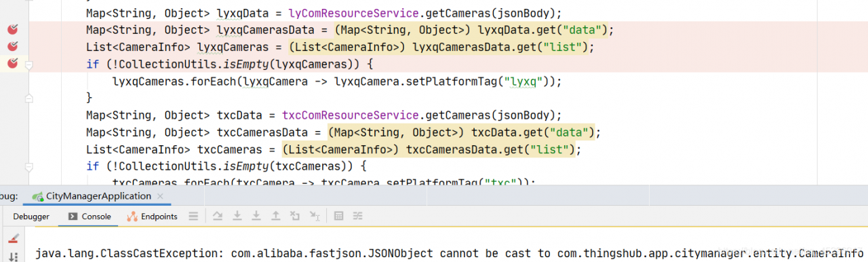Image resolution: width=868 pixels, height=262 pixels.
Task: Click the Trace Current Stream Chain icon
Action: (x=357, y=216)
